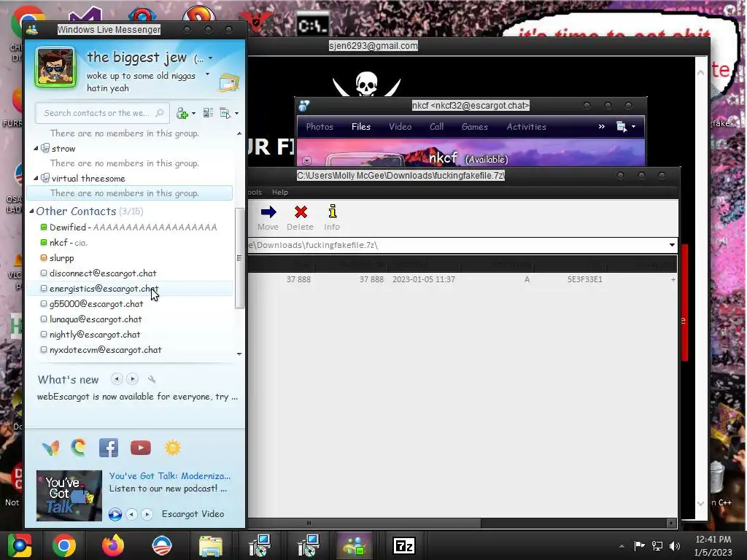Image resolution: width=747 pixels, height=560 pixels.
Task: Open File Explorer from the taskbar
Action: (x=211, y=545)
